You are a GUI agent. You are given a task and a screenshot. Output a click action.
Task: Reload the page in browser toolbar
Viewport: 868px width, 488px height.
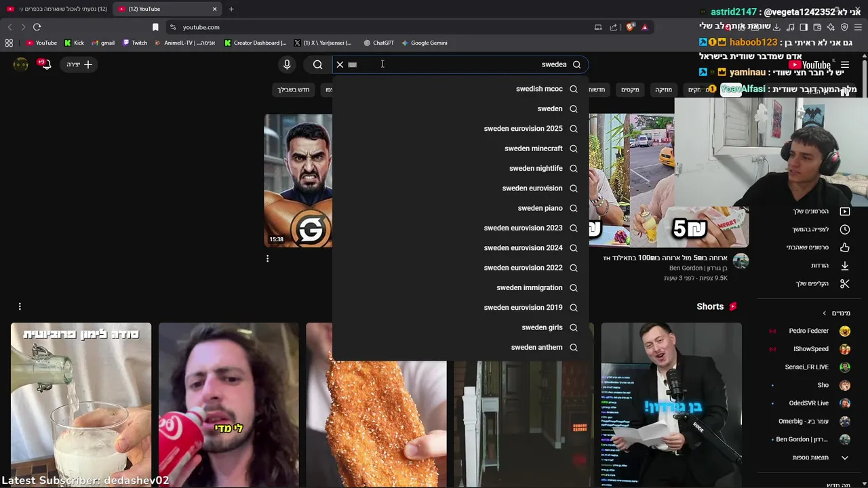(x=37, y=27)
